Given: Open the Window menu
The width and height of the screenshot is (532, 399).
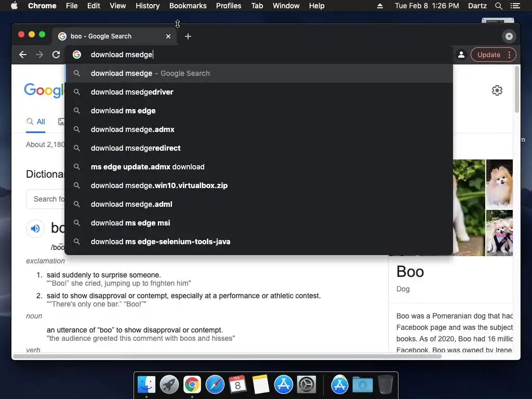Looking at the screenshot, I should [286, 6].
